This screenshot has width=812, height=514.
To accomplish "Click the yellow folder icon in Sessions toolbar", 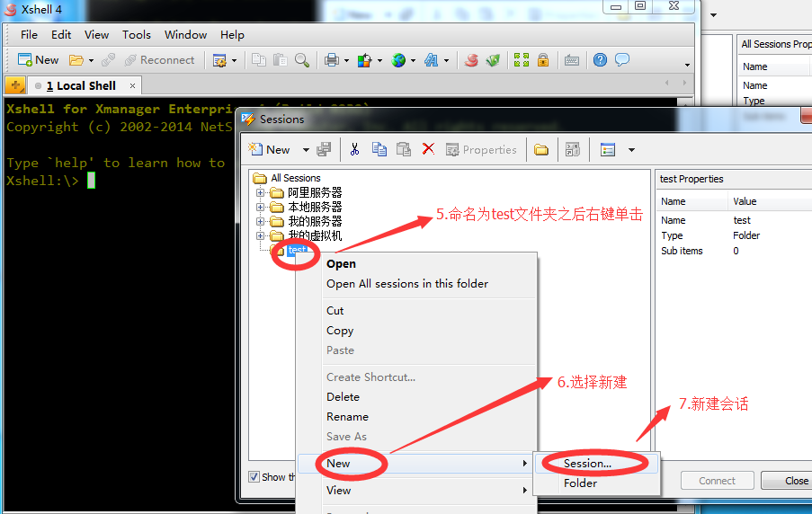I will coord(541,150).
